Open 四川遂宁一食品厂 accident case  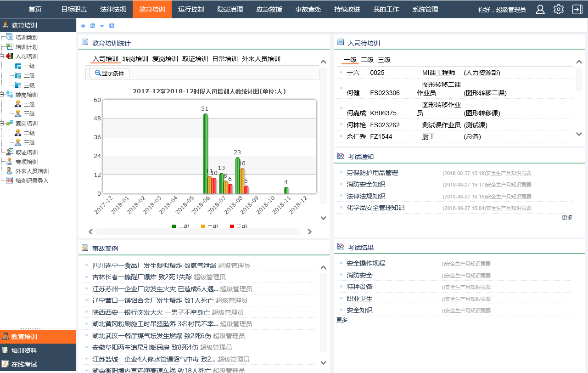click(154, 266)
